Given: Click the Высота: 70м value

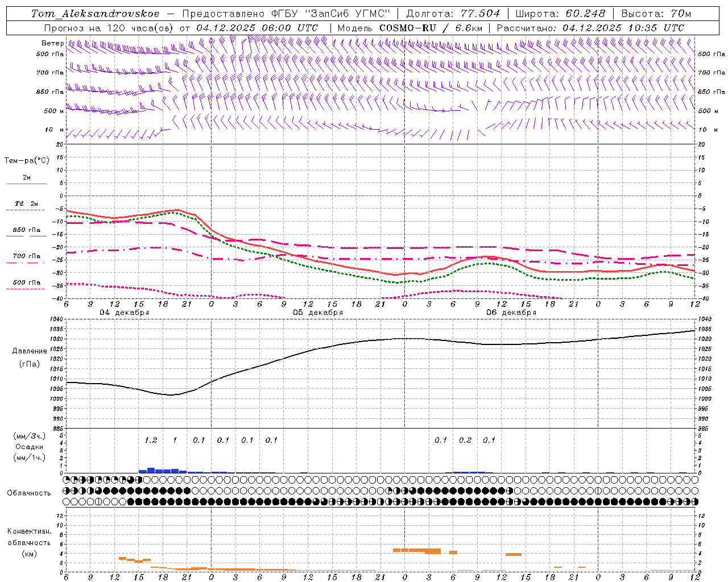Looking at the screenshot, I should pos(656,14).
